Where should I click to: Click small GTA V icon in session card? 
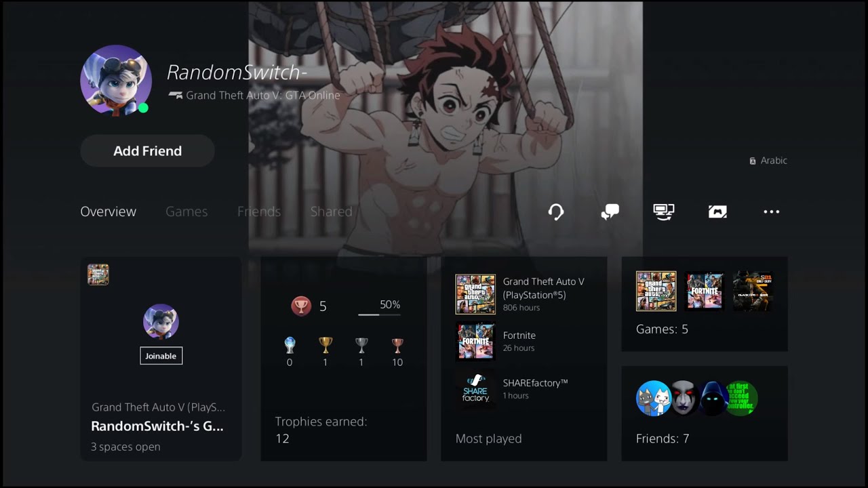pos(98,274)
